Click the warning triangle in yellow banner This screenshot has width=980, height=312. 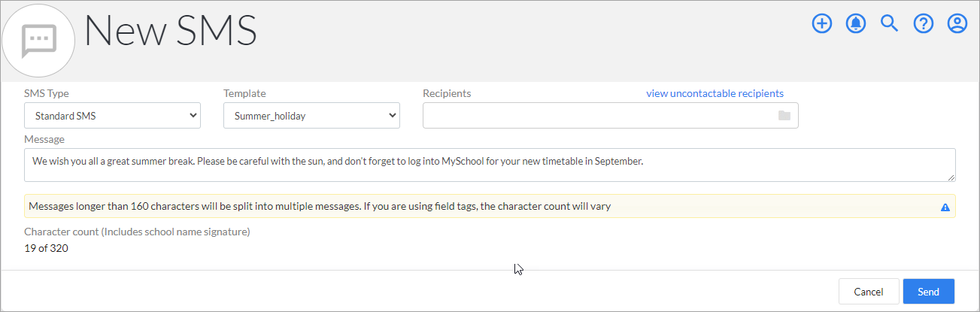(945, 207)
